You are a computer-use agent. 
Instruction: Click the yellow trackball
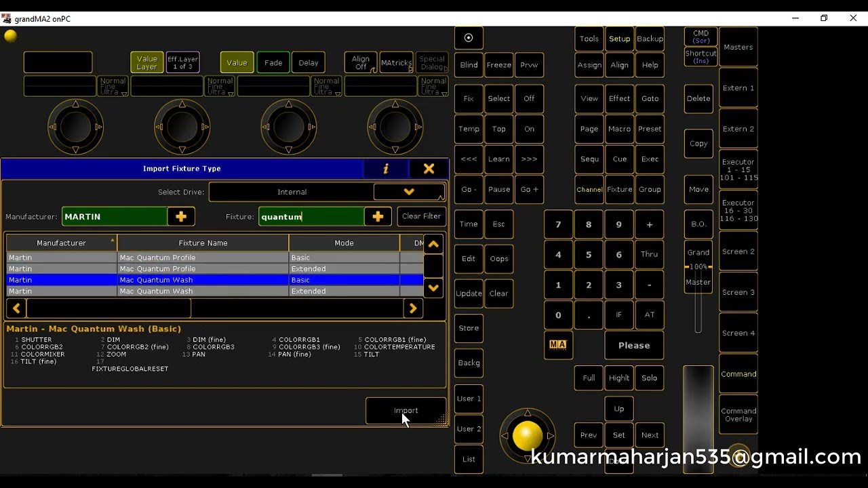pyautogui.click(x=528, y=435)
